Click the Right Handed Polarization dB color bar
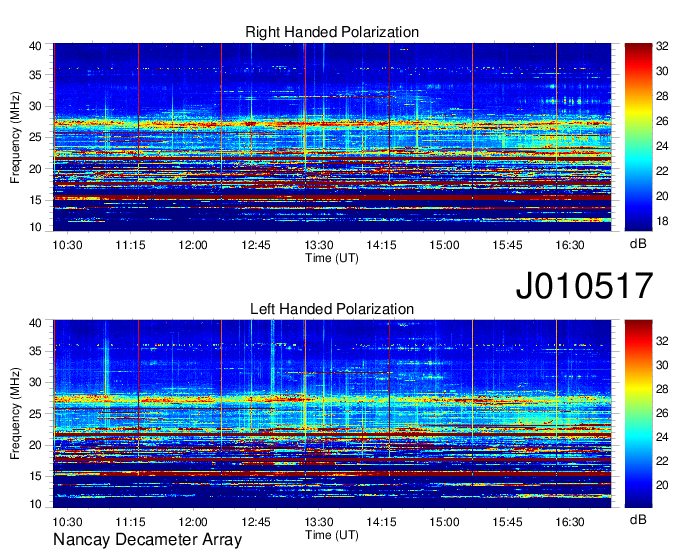Image resolution: width=680 pixels, height=552 pixels. pos(638,137)
